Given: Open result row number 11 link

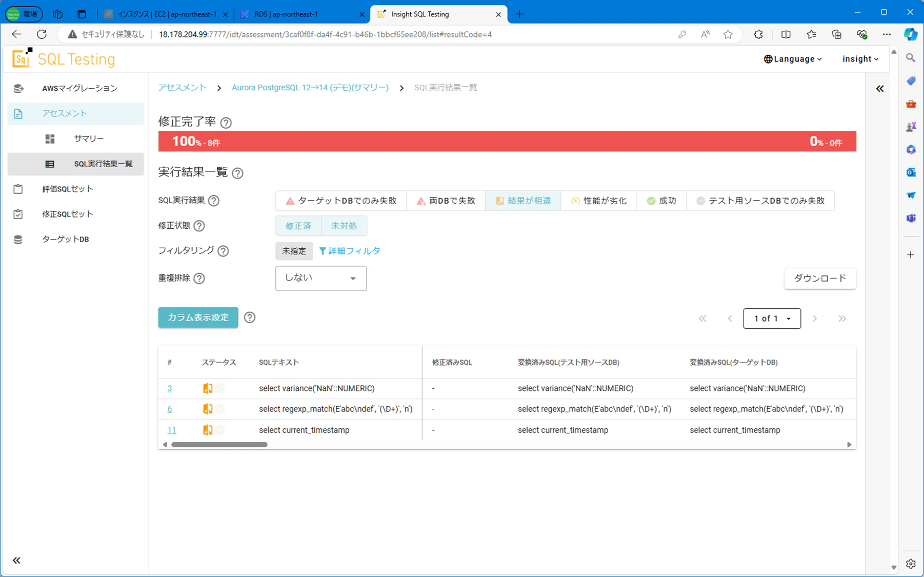Looking at the screenshot, I should tap(171, 430).
